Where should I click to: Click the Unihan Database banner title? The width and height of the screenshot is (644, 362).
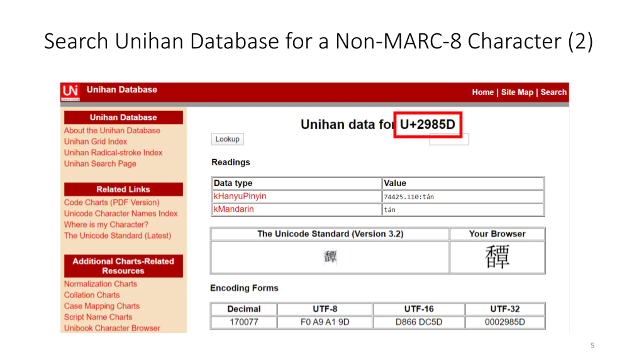pyautogui.click(x=122, y=90)
